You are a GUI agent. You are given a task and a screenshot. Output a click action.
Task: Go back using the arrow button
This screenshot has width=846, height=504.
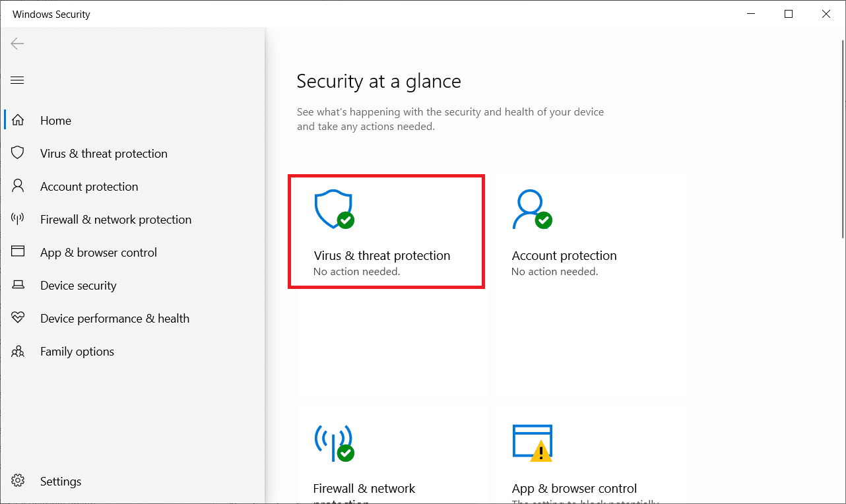point(18,44)
